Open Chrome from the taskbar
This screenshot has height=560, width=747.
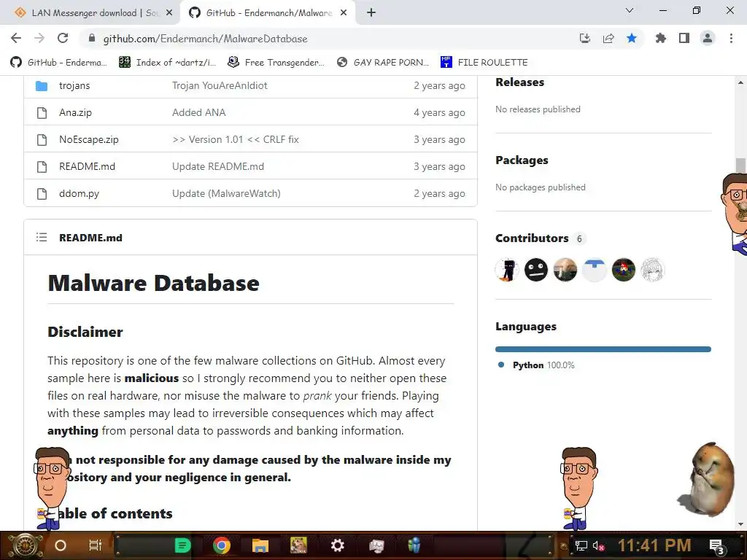click(x=222, y=545)
